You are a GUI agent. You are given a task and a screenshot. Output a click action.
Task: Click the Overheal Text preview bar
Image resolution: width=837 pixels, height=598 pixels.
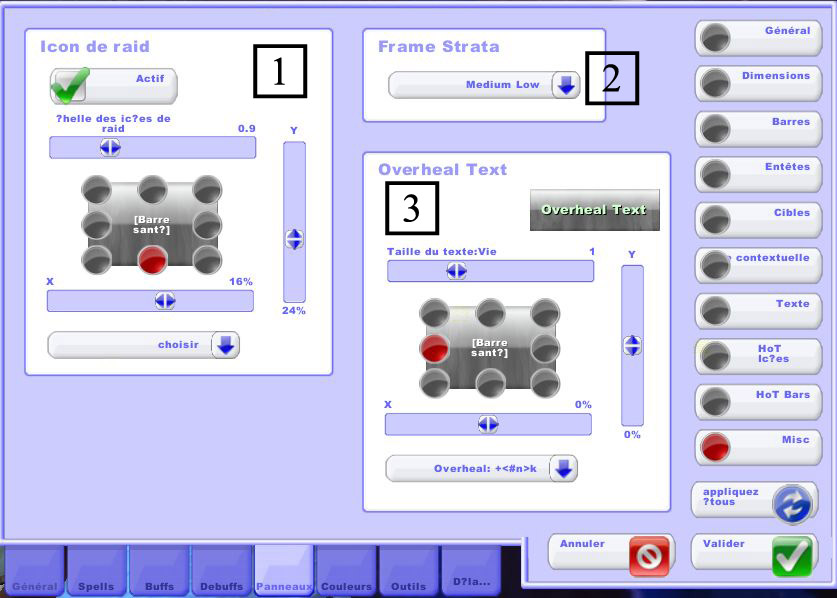click(x=595, y=210)
